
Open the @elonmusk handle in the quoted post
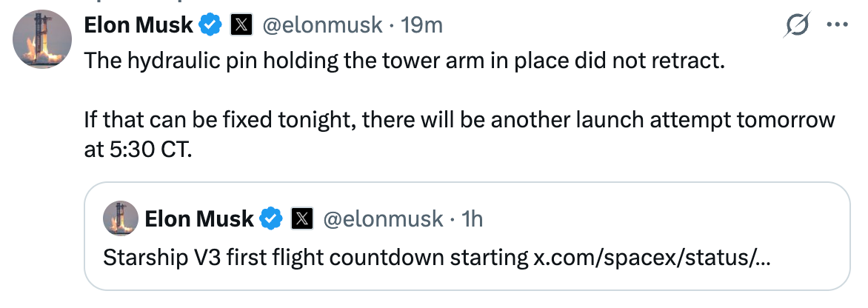pyautogui.click(x=383, y=219)
